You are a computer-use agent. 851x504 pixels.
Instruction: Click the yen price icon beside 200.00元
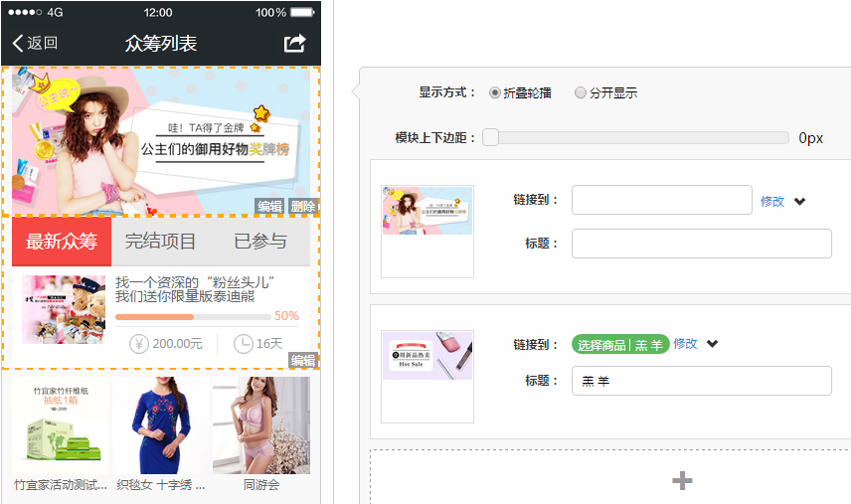click(139, 343)
